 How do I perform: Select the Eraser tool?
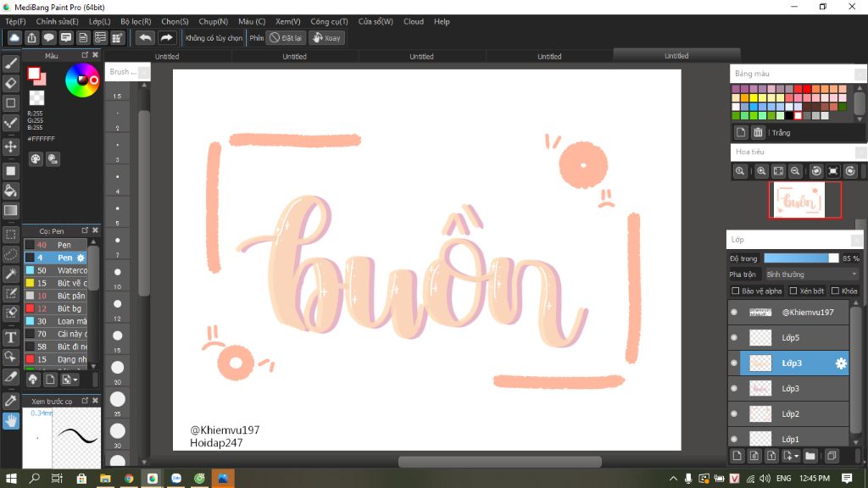10,84
